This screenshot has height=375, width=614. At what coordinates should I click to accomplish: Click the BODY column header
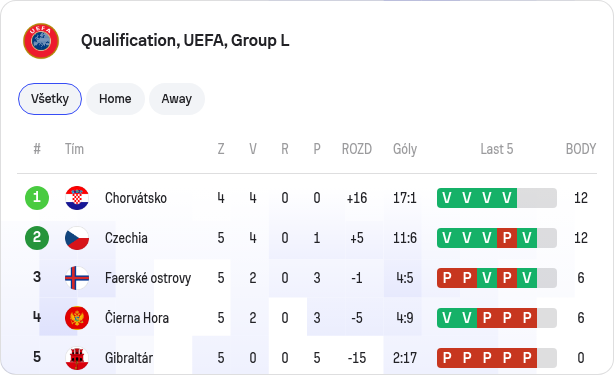coord(581,149)
